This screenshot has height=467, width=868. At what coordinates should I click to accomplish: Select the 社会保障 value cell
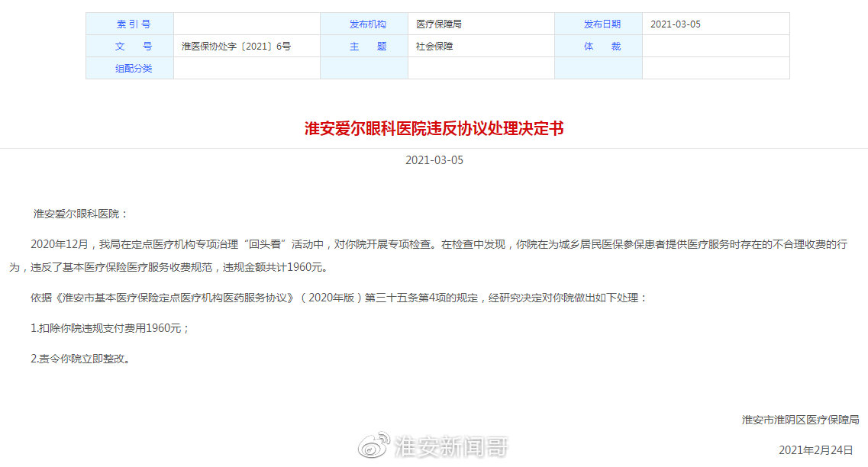click(481, 46)
